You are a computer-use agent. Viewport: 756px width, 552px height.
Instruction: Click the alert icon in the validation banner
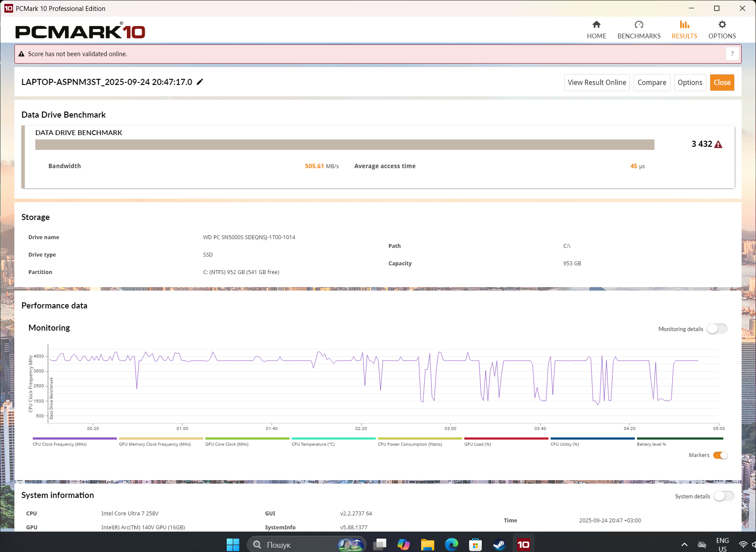tap(21, 54)
